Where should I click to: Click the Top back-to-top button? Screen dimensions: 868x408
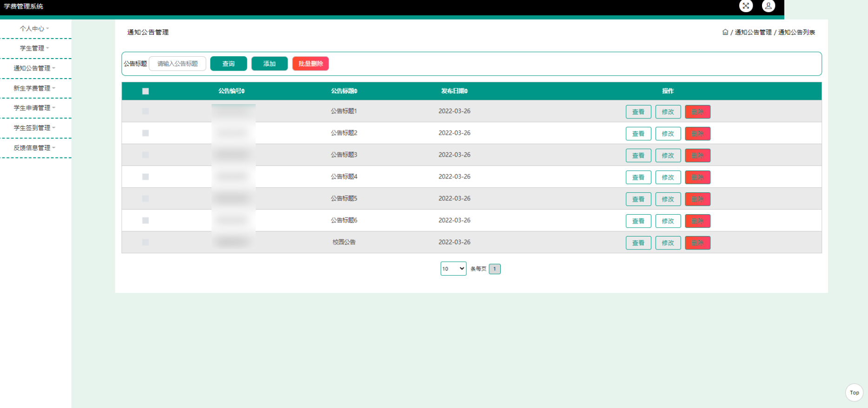pos(854,393)
